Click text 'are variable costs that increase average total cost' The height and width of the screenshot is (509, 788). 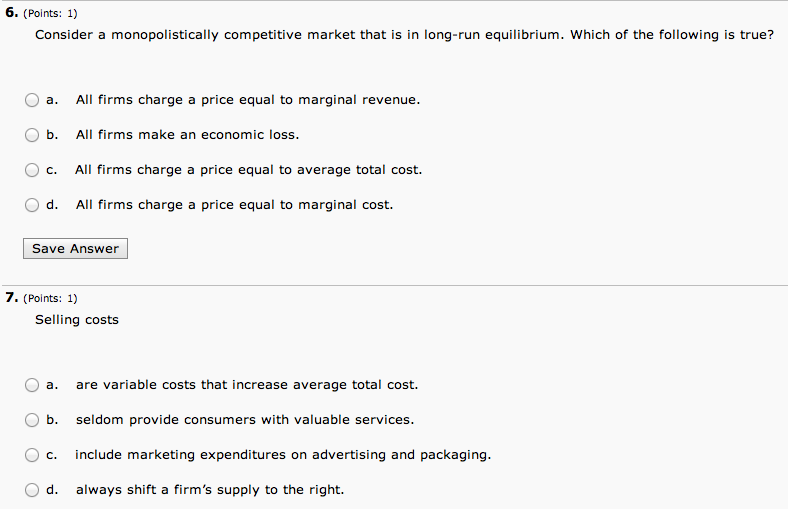coord(247,385)
